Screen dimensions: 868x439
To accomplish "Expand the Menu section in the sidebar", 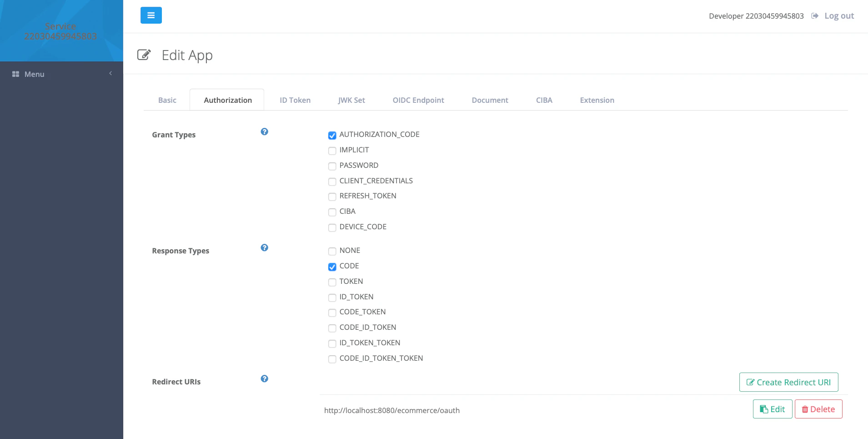I will [34, 74].
